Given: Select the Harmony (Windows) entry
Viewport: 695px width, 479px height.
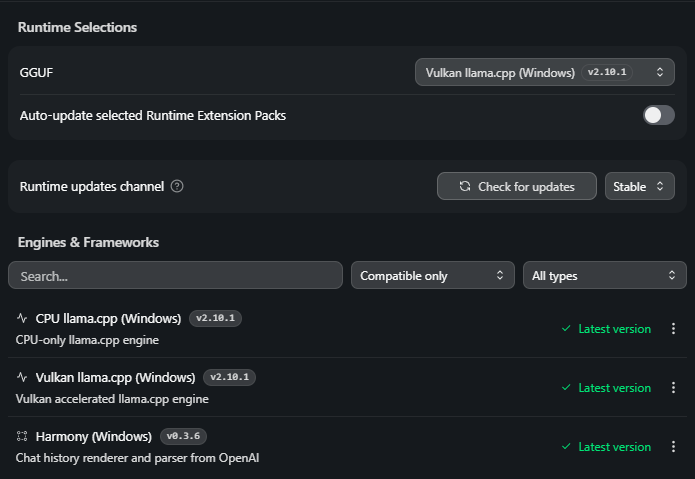Looking at the screenshot, I should point(93,436).
